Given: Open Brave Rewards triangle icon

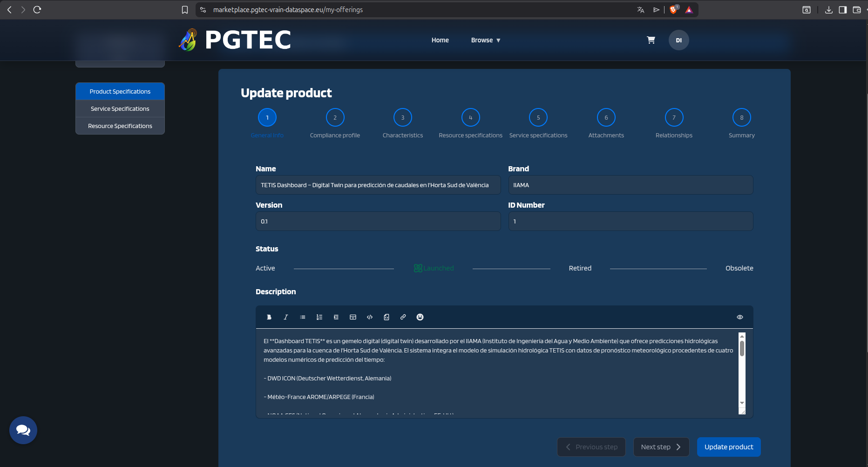Looking at the screenshot, I should click(689, 10).
